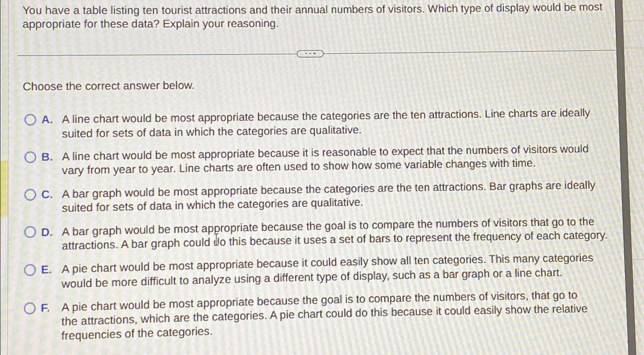644x355 pixels.
Task: Pick option D radio button
Action: click(x=30, y=232)
